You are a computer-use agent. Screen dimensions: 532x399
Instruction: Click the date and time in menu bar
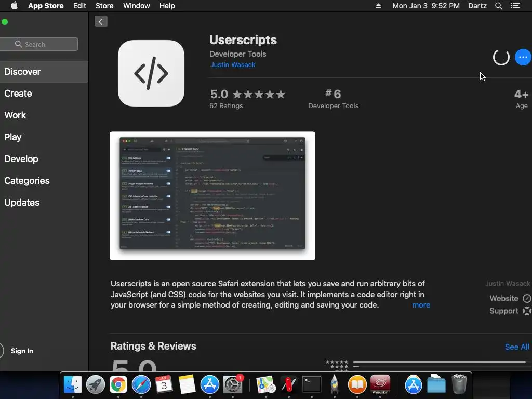tap(426, 6)
